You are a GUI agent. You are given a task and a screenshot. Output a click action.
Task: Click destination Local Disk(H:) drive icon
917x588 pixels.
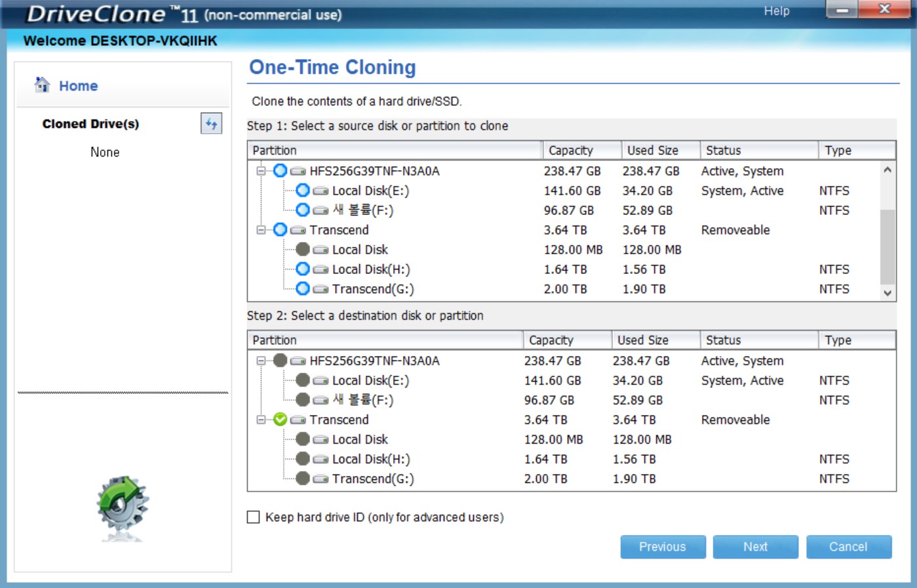[321, 460]
